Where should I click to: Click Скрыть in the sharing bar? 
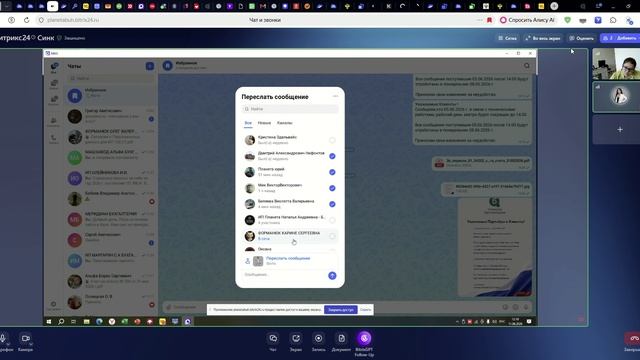pyautogui.click(x=365, y=310)
